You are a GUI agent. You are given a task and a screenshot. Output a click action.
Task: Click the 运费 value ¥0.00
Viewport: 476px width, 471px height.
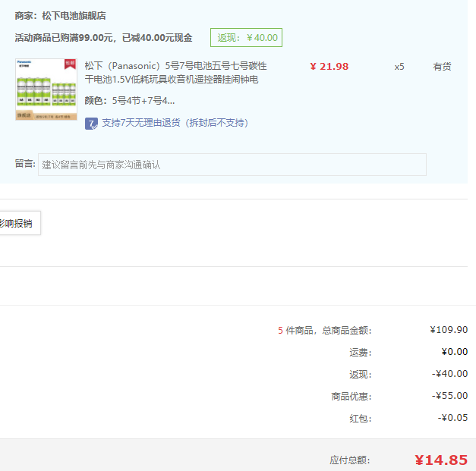point(455,352)
